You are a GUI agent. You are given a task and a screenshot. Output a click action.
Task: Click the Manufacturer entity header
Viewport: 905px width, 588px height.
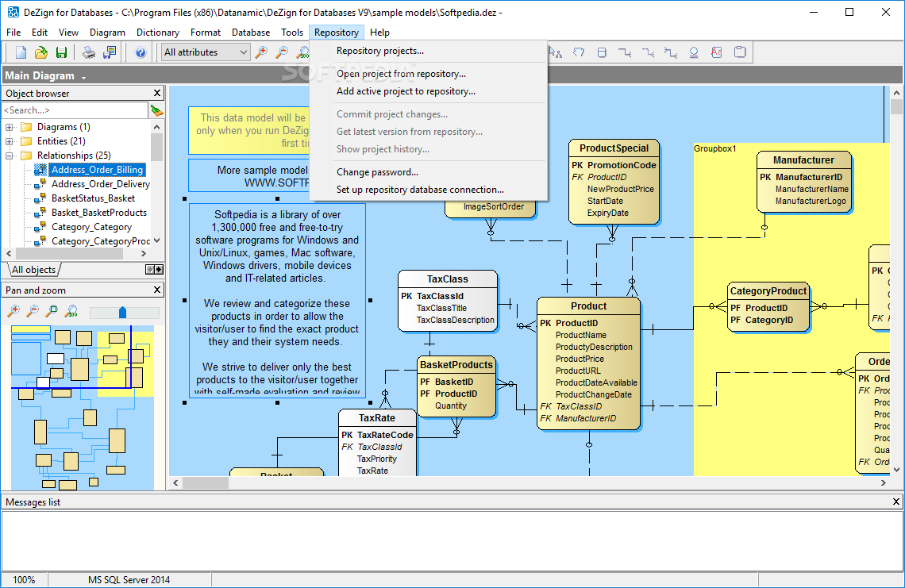pos(803,160)
